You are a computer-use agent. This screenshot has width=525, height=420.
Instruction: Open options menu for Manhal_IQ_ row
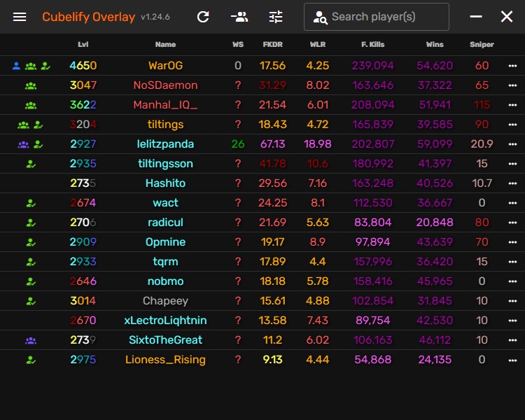pos(512,105)
